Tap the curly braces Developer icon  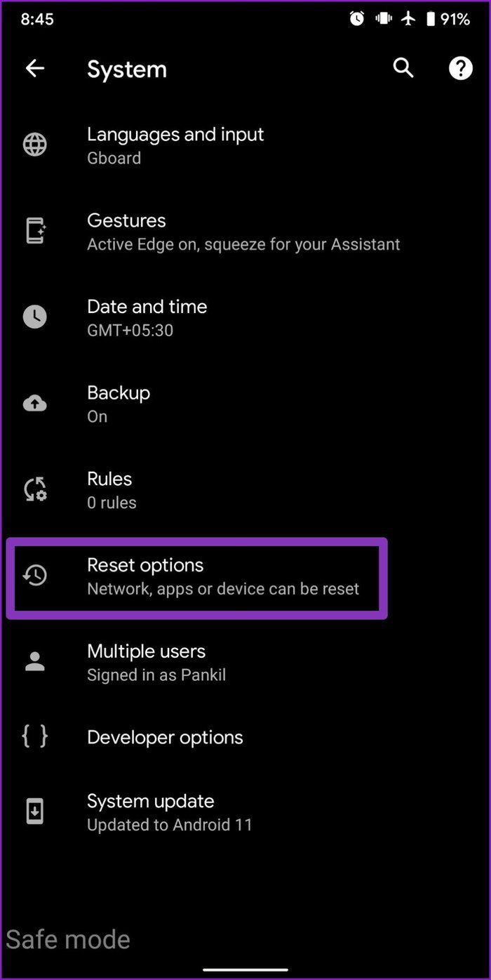(x=35, y=736)
